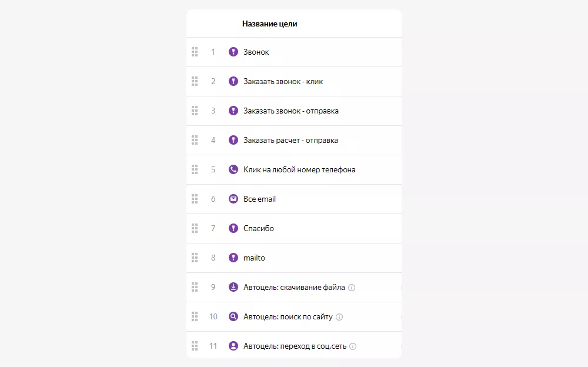588x367 pixels.
Task: Click info icon next to переход в соц.сеть
Action: coord(353,346)
